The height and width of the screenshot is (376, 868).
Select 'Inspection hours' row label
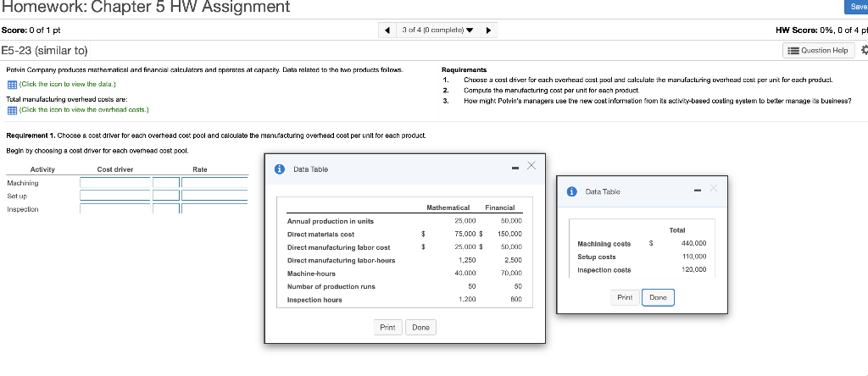(x=314, y=300)
